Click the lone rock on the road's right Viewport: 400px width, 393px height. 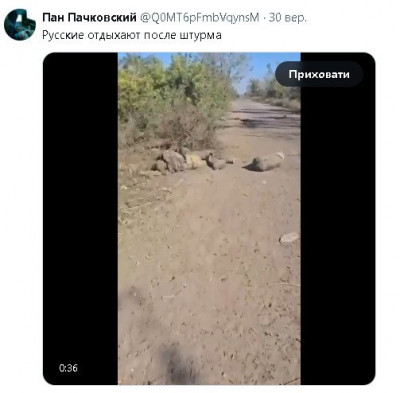tap(289, 237)
